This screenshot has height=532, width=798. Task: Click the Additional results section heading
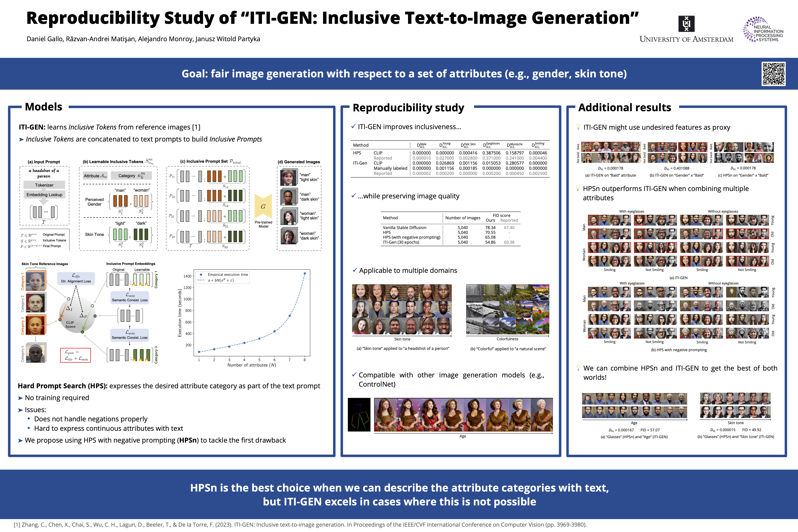pyautogui.click(x=624, y=108)
